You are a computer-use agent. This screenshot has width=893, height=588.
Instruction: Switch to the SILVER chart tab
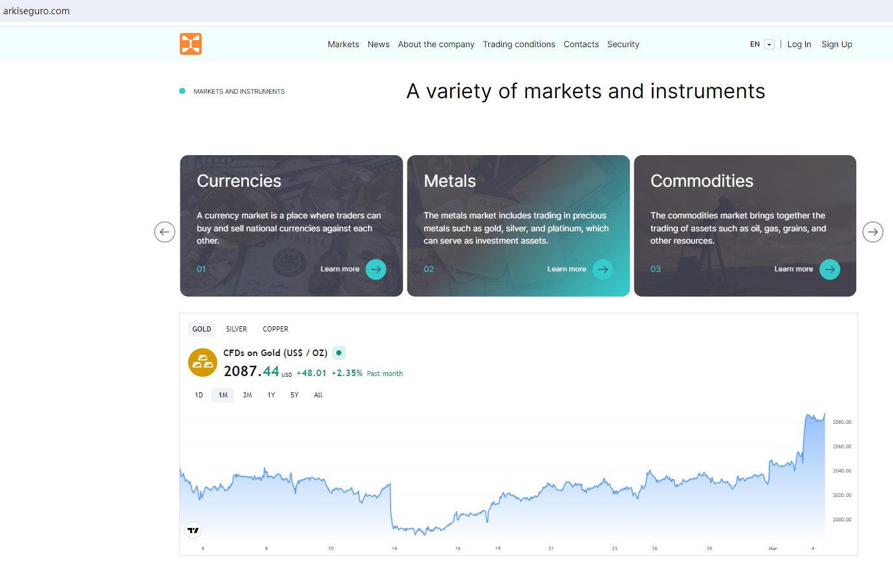coord(237,329)
